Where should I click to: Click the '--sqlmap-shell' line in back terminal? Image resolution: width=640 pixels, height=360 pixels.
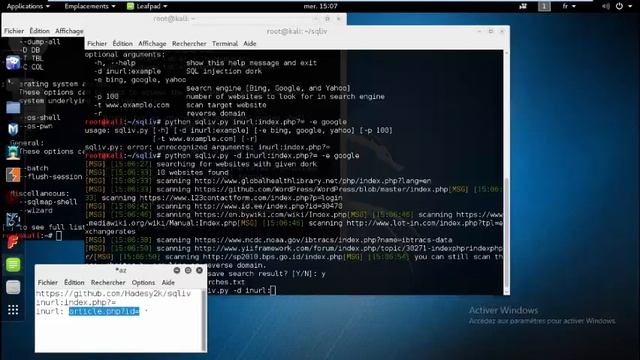click(x=49, y=202)
